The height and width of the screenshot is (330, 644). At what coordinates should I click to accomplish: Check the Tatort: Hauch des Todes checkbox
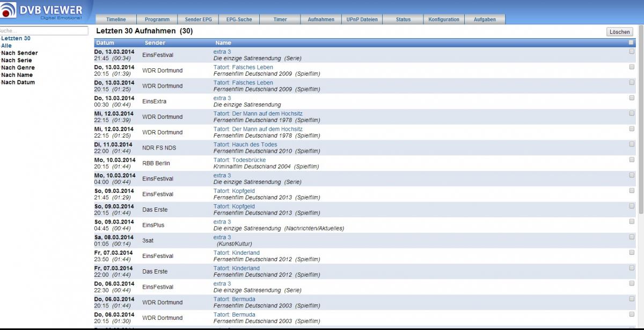click(x=632, y=144)
